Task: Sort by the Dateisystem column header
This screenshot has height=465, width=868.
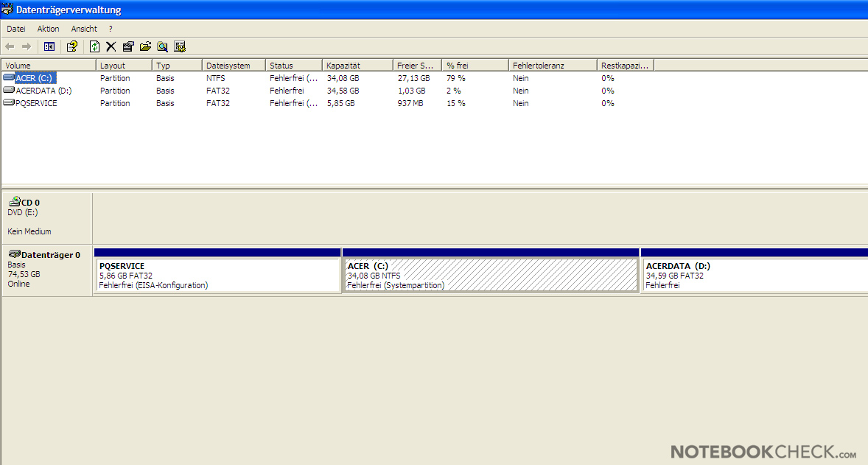Action: click(234, 66)
